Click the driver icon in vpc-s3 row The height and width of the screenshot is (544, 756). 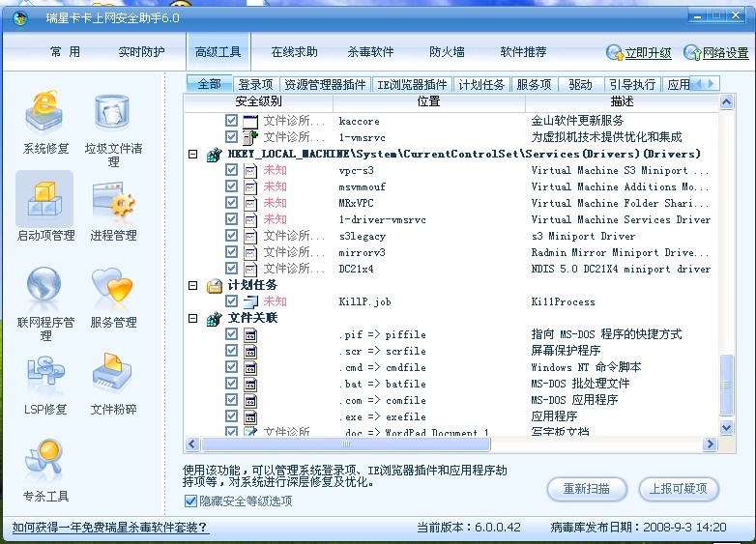tap(249, 171)
